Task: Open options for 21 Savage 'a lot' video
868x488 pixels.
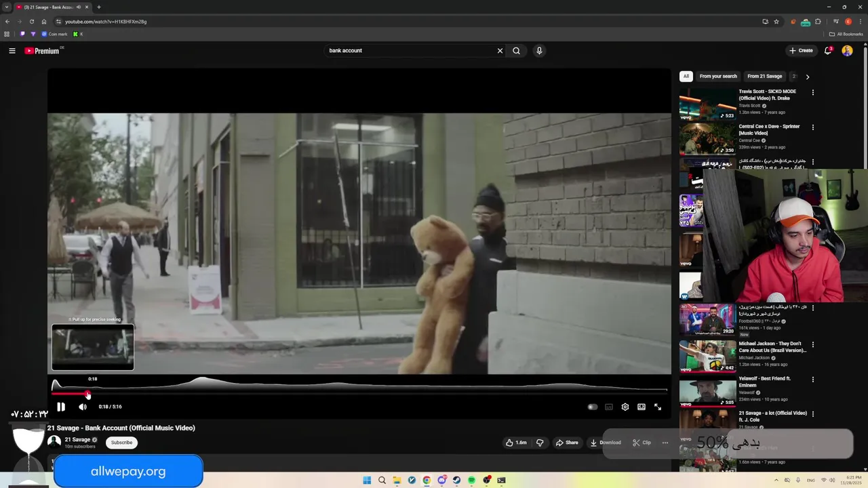Action: pos(813,414)
